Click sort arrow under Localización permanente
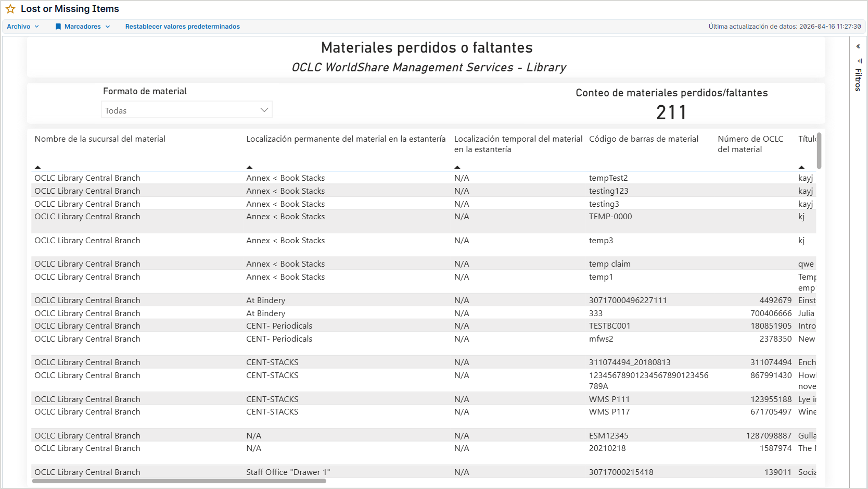 (x=249, y=167)
